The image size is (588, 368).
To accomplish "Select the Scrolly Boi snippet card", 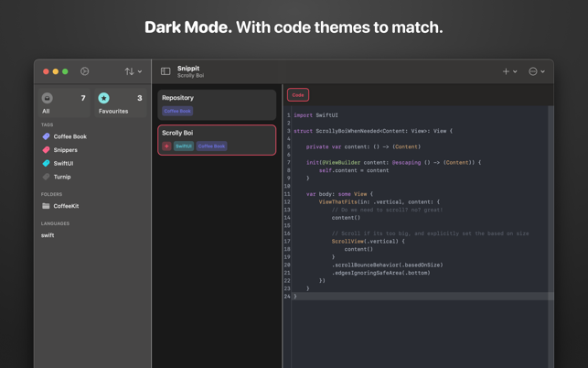I will pos(217,140).
